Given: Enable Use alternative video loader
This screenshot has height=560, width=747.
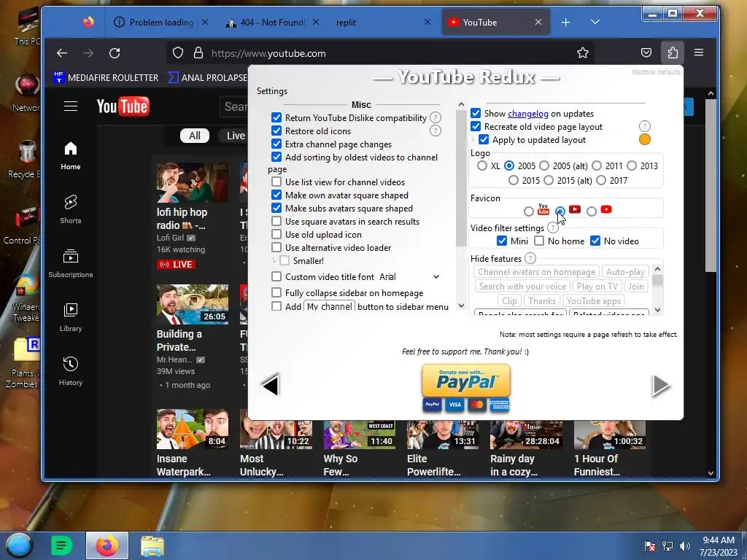Looking at the screenshot, I should point(276,247).
